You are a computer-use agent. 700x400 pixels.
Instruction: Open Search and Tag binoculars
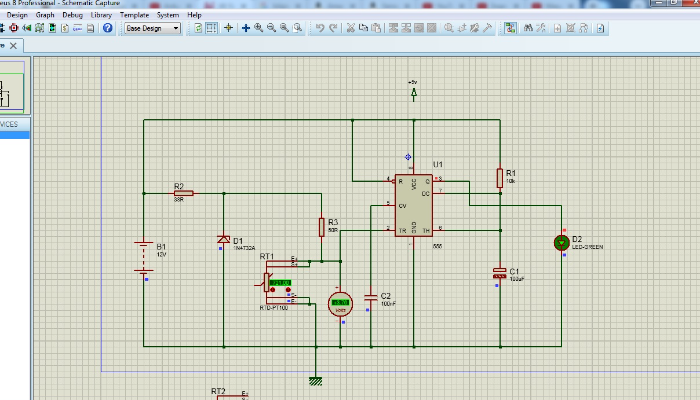click(528, 28)
